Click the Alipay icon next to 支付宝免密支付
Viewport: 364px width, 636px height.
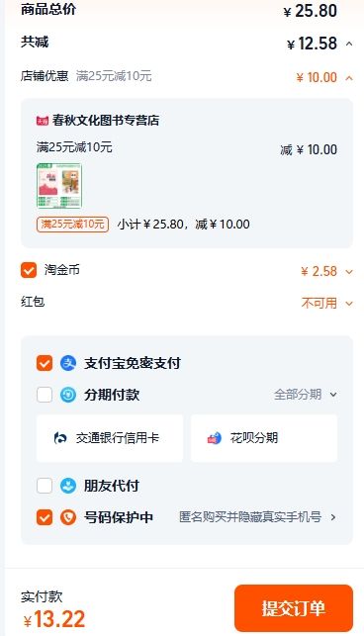[x=68, y=363]
